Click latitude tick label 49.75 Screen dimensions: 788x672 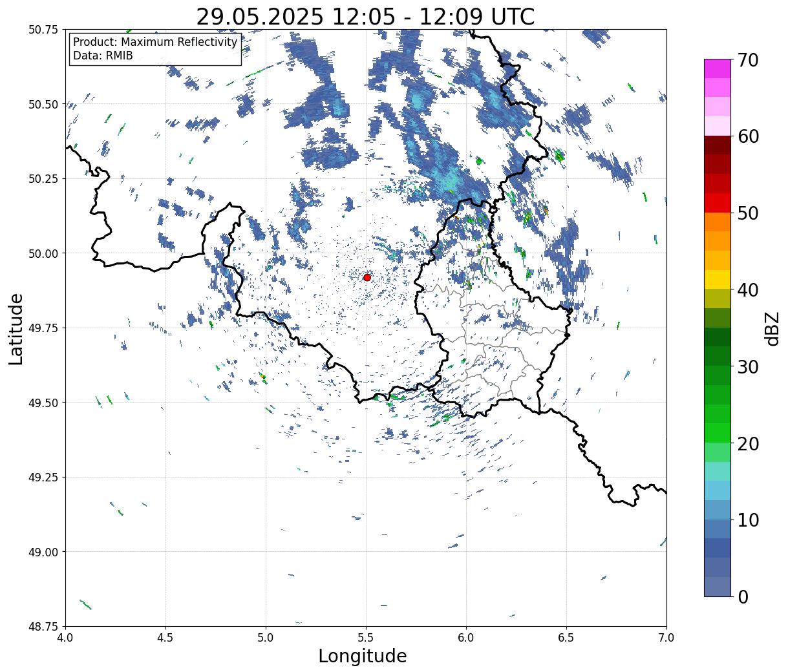pyautogui.click(x=43, y=328)
